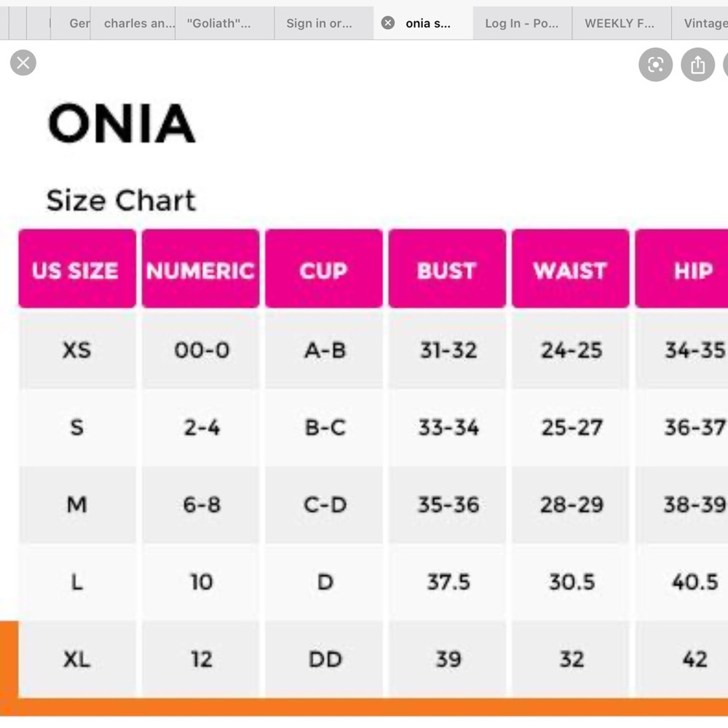The height and width of the screenshot is (728, 728).
Task: Click the Size Chart heading
Action: [x=121, y=201]
